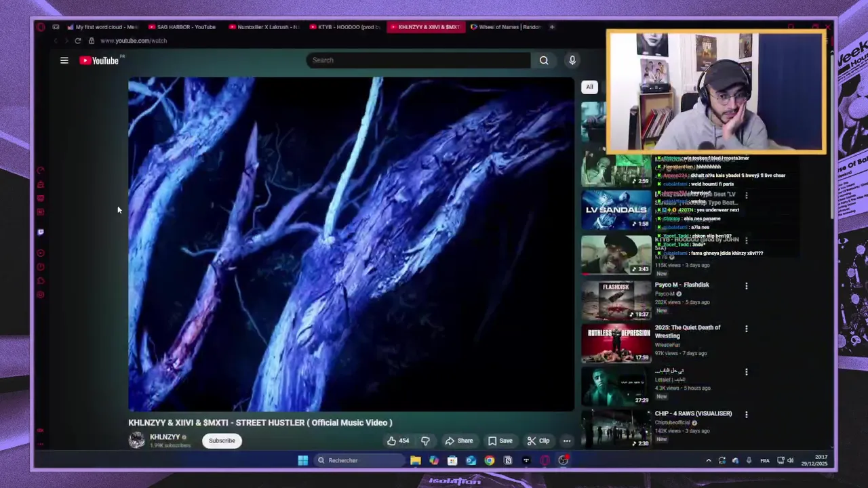Click the site padlock icon in address bar
868x488 pixels.
tap(92, 41)
